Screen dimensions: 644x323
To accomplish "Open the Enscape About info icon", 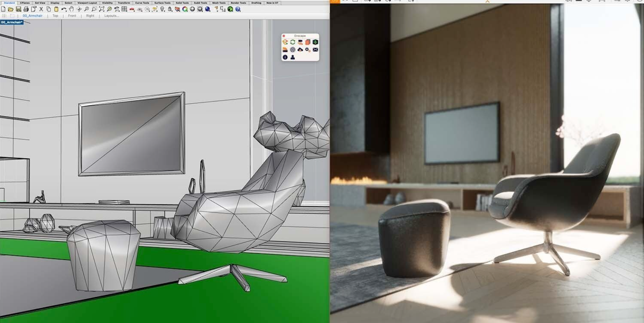I will point(285,57).
